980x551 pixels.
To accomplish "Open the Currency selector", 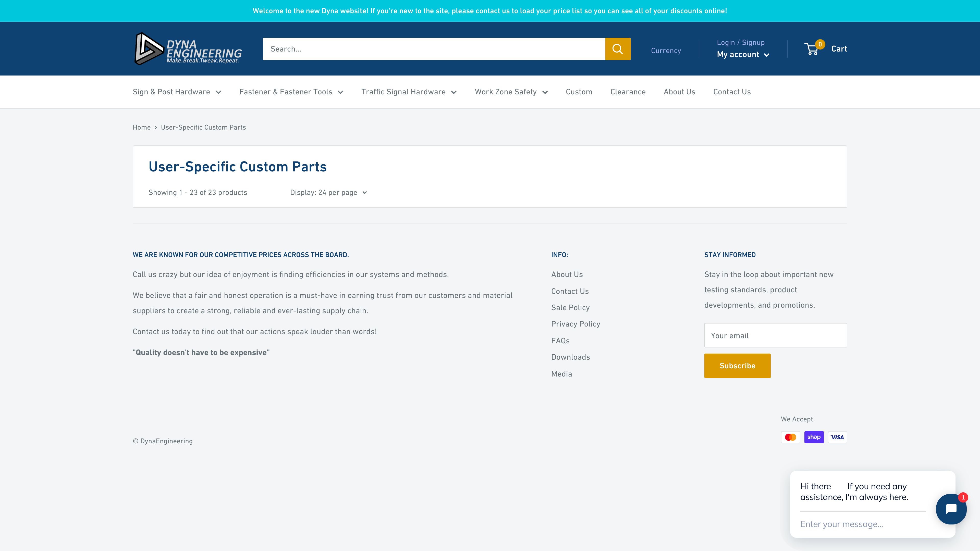I will pos(666,50).
